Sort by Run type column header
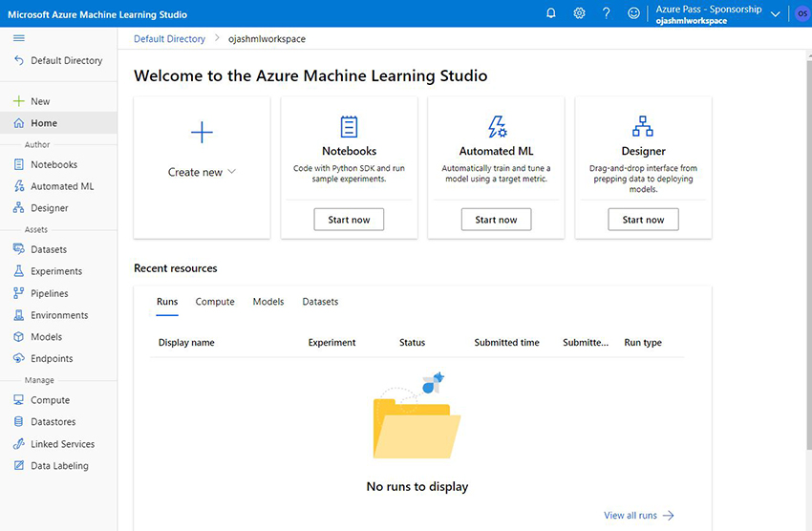 click(643, 343)
